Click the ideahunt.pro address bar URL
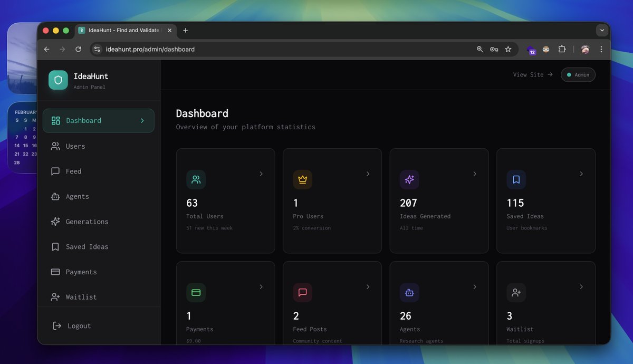 click(150, 49)
